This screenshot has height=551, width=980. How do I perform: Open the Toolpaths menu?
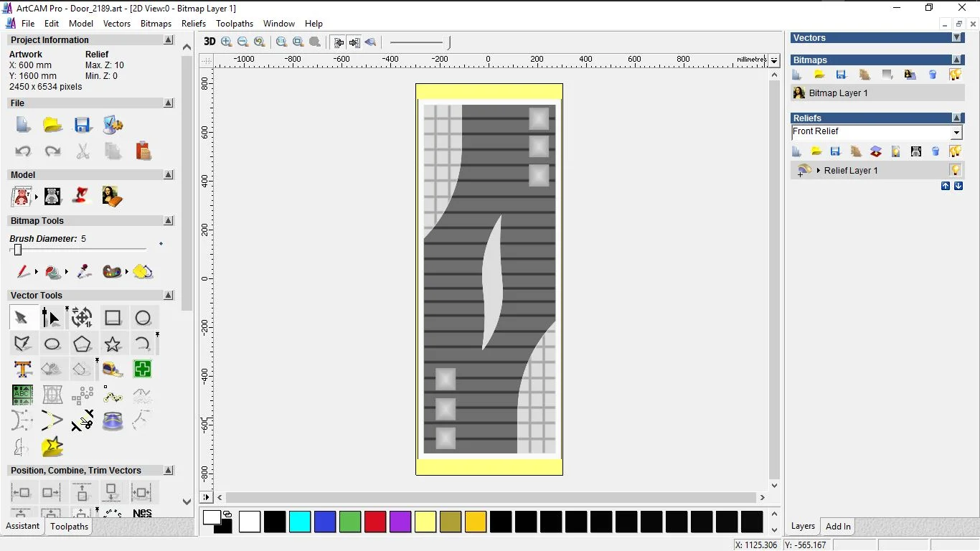(x=235, y=24)
